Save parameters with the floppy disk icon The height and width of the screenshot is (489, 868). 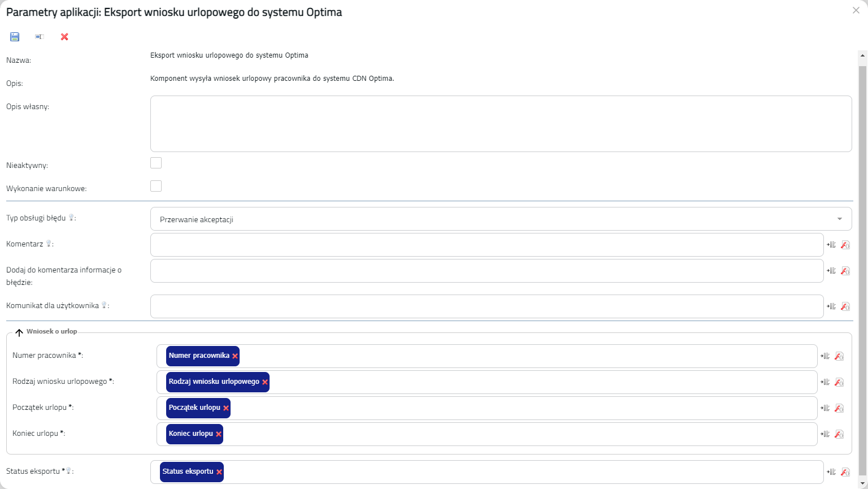tap(15, 37)
